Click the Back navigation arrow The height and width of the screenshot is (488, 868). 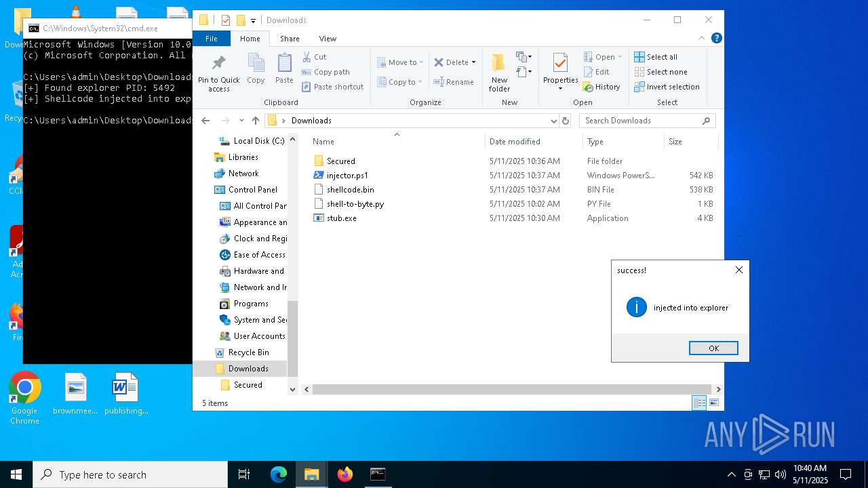point(205,121)
